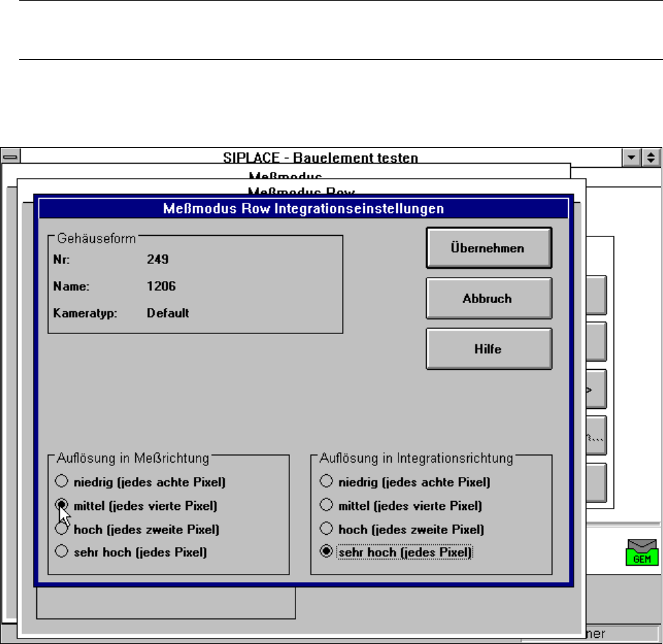Viewport: 663px width, 644px height.
Task: Cancel with the Abbruch button
Action: [x=488, y=298]
